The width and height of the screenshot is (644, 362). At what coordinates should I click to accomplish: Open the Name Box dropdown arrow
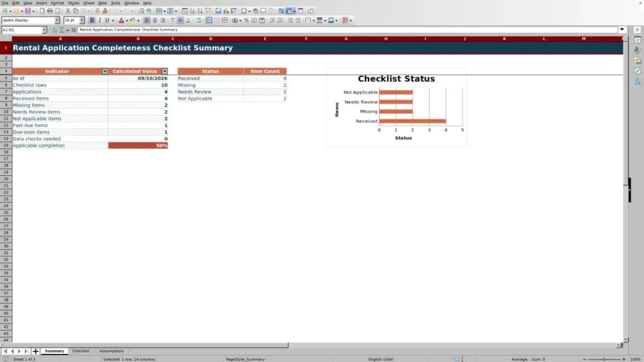pos(44,30)
